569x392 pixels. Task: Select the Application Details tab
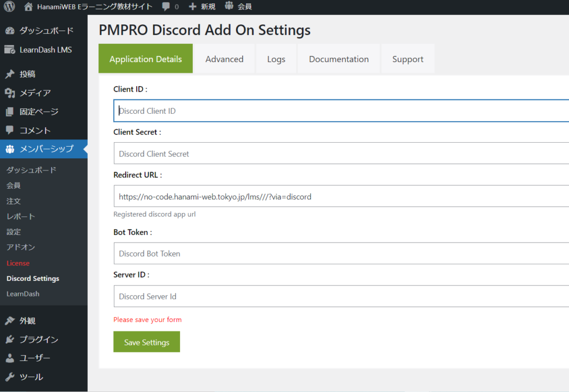146,59
